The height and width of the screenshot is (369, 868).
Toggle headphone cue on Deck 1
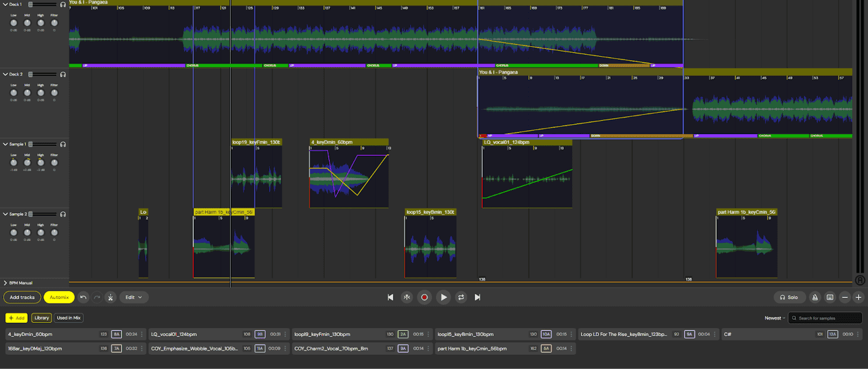(x=62, y=4)
